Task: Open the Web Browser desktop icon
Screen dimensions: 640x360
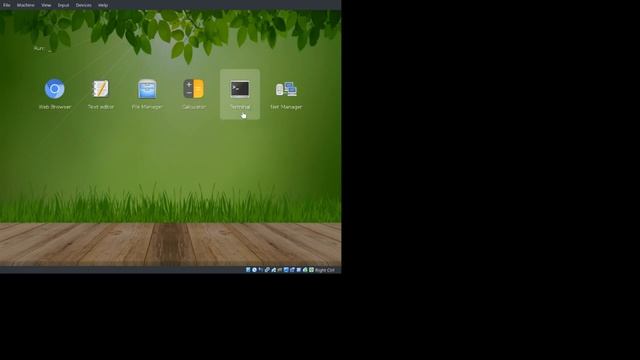Action: tap(55, 94)
